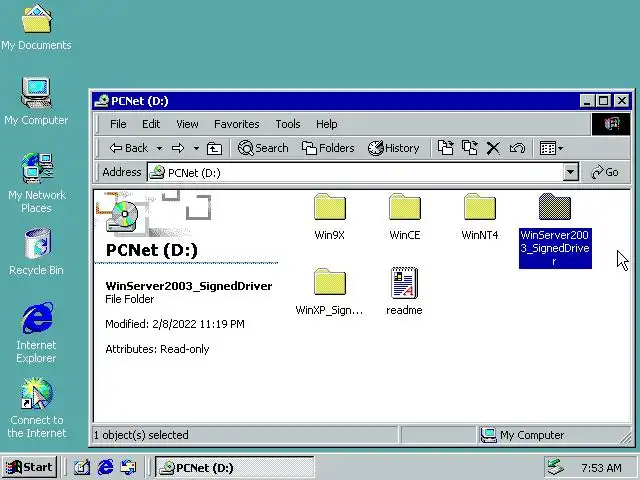Viewport: 640px width, 480px height.
Task: Open the Views dropdown button
Action: coord(551,148)
